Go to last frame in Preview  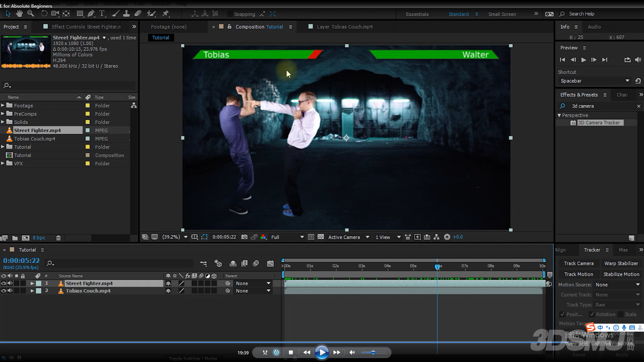point(605,60)
